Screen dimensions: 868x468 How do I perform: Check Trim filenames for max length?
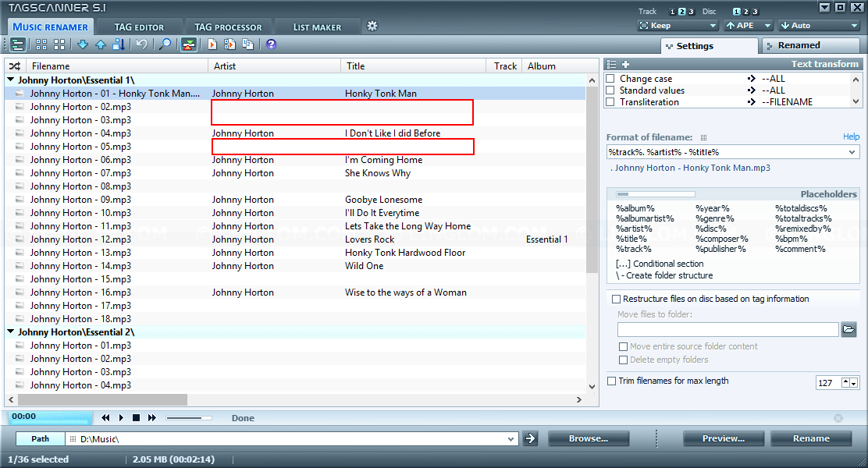[x=612, y=381]
